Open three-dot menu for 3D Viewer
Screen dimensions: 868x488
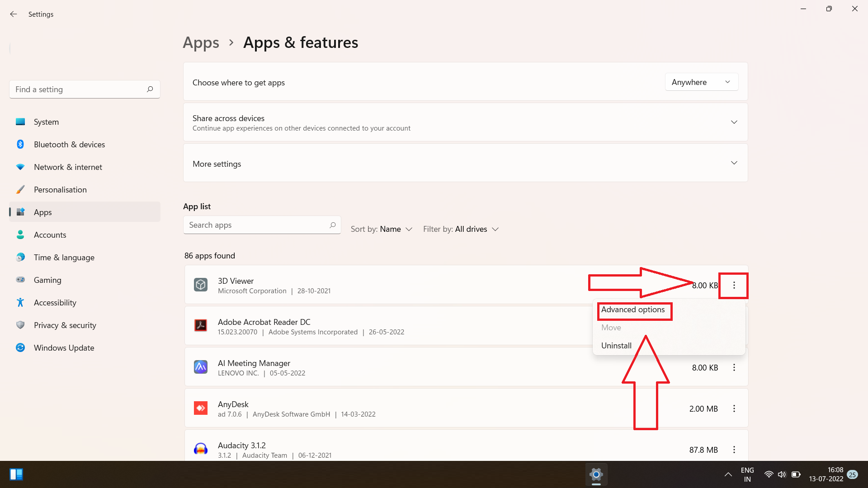[734, 286]
